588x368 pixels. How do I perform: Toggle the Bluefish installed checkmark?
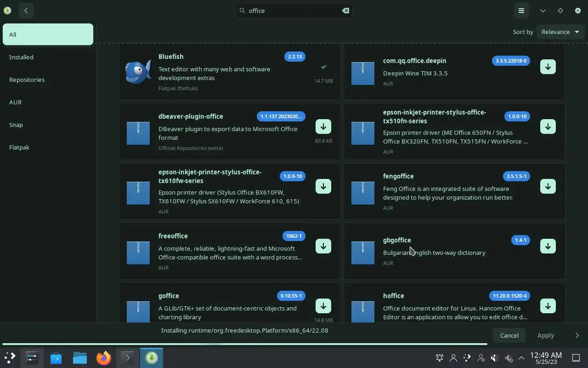coord(323,67)
